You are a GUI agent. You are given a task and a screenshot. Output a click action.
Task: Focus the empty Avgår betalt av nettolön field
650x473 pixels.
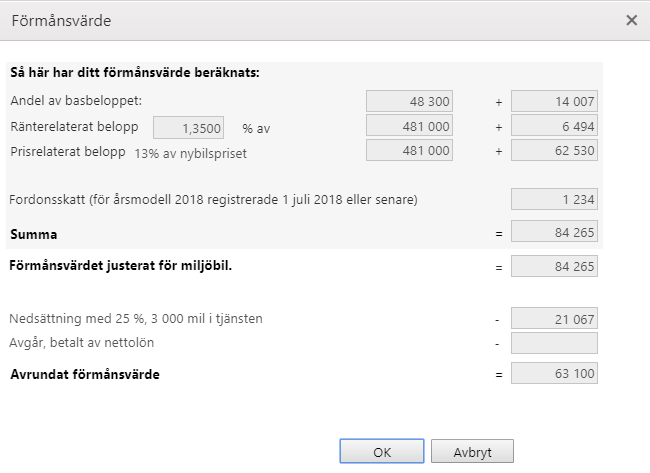point(554,343)
